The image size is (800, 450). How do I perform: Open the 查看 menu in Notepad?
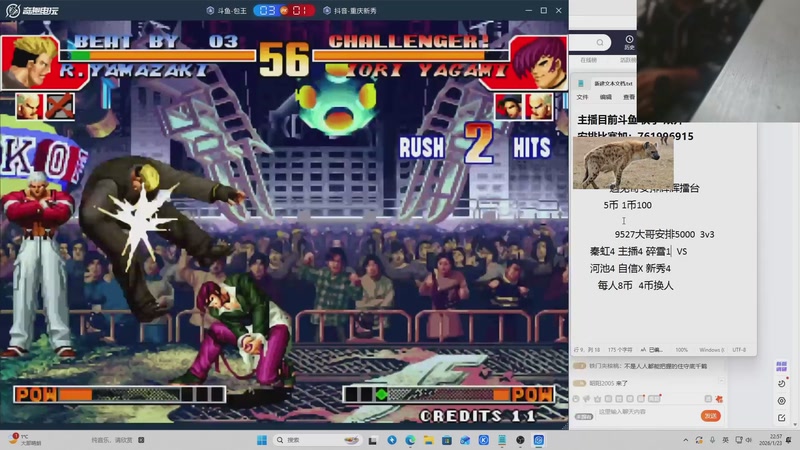pos(629,97)
